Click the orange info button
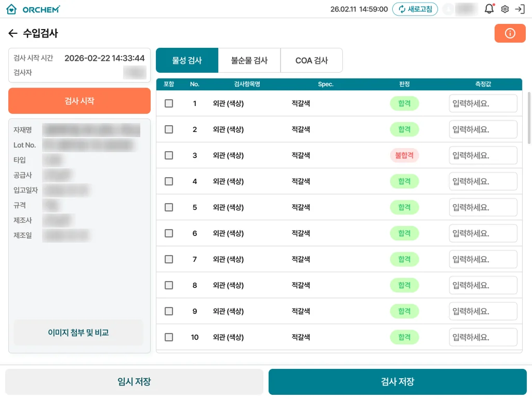 [510, 33]
